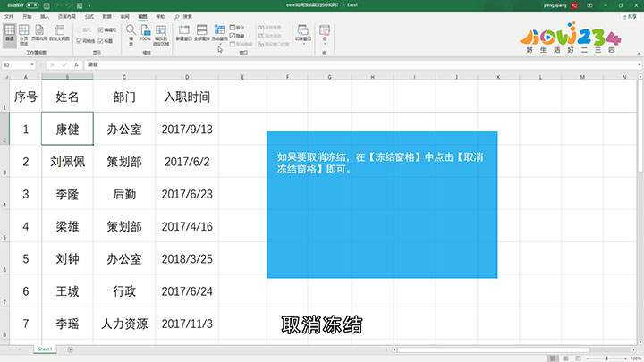Open the Formulas (公式) tab
This screenshot has height=362, width=644.
point(89,16)
